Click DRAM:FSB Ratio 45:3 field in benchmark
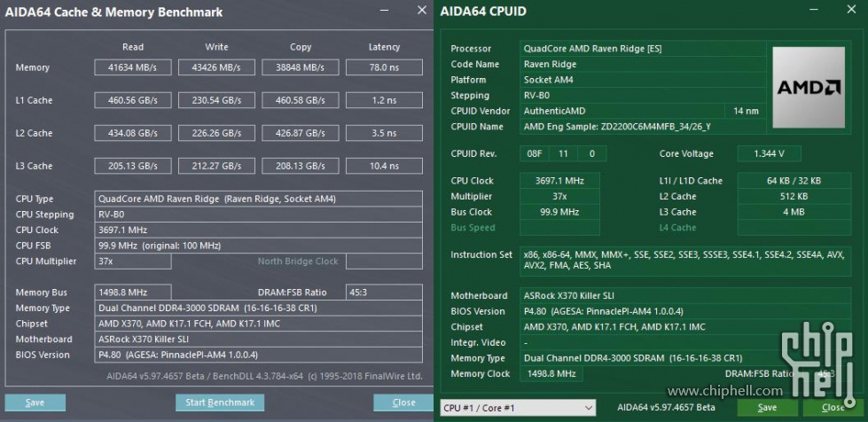This screenshot has width=868, height=422. coord(384,292)
